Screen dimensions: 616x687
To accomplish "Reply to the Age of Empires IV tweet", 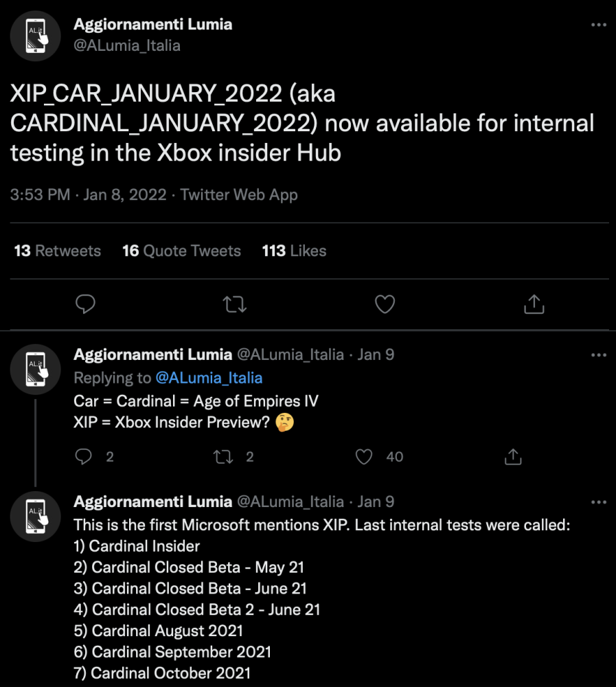I will click(83, 456).
